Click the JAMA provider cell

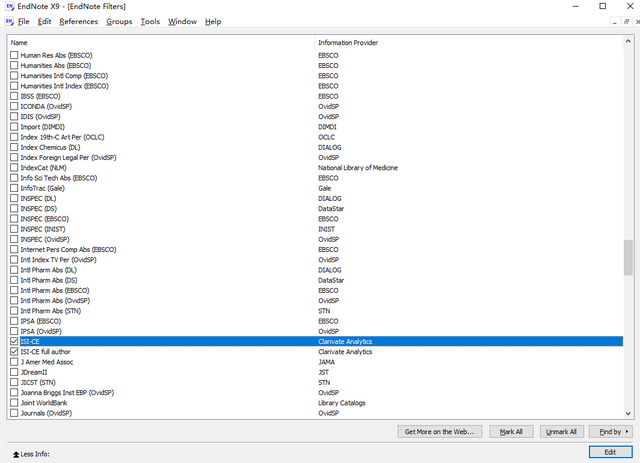[x=327, y=362]
